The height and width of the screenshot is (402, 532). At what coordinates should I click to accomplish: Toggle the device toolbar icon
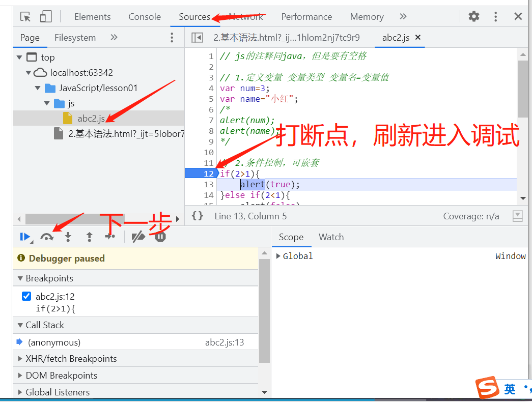point(46,17)
